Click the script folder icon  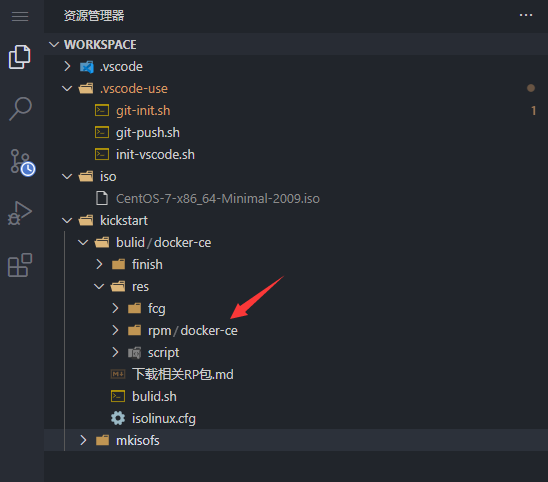point(135,353)
